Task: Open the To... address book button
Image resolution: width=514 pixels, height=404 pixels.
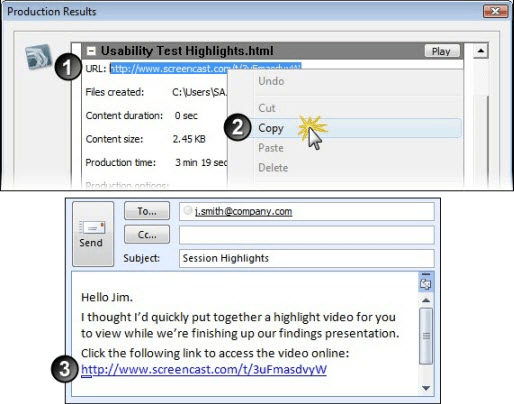Action: coord(147,211)
